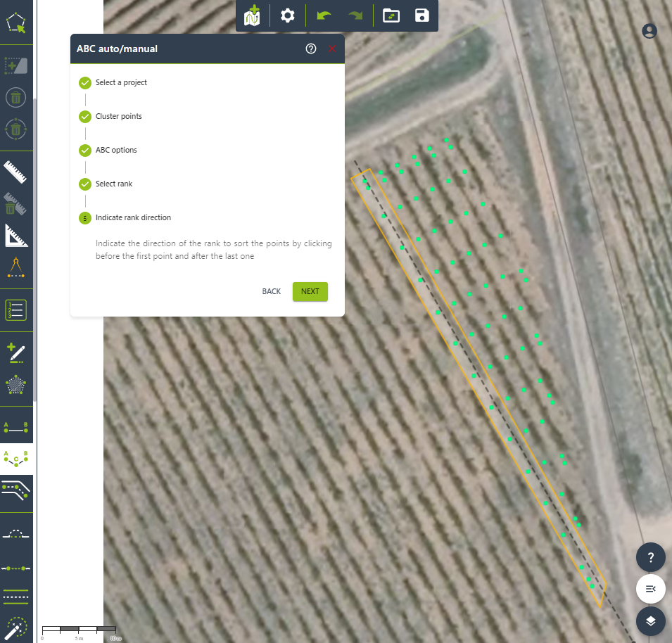Open the user account profile
Image resolution: width=672 pixels, height=643 pixels.
(x=649, y=31)
